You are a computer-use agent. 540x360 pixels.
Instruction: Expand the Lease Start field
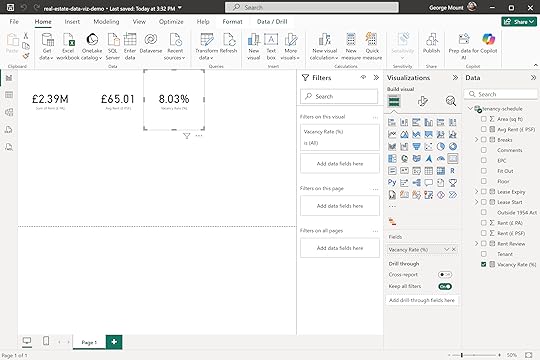[x=477, y=202]
